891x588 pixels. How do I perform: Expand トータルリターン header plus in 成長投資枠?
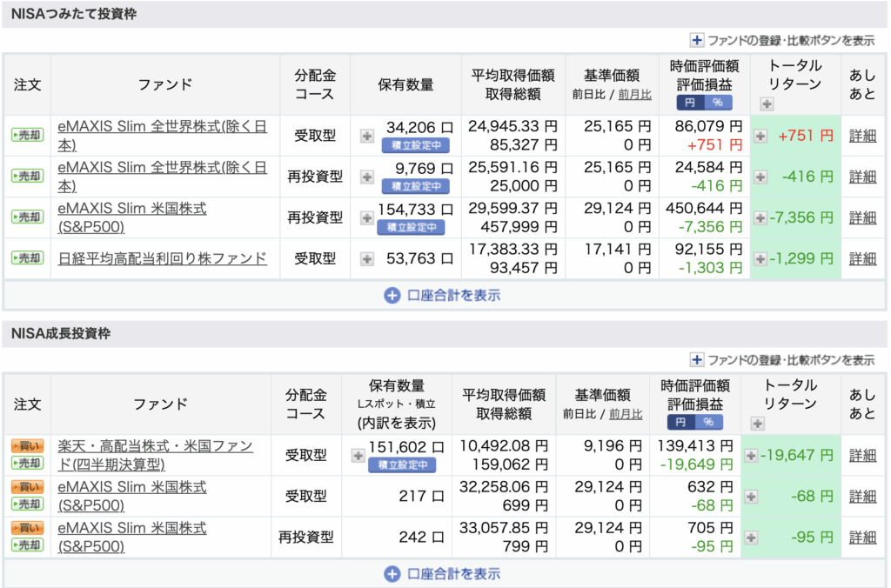point(758,424)
